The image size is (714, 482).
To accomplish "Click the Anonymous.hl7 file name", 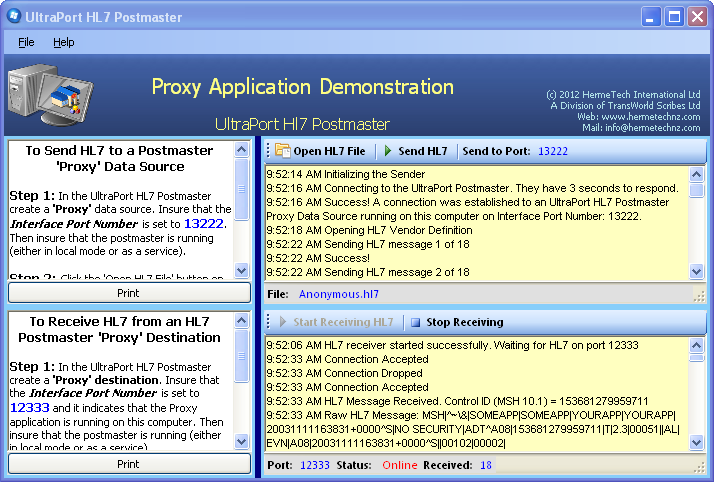I will (339, 294).
